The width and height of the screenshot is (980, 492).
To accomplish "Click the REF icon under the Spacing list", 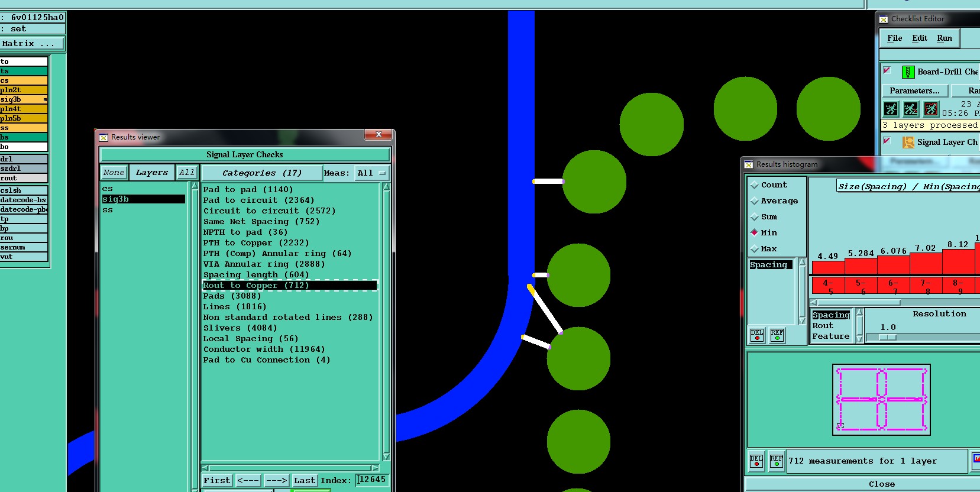I will click(777, 335).
